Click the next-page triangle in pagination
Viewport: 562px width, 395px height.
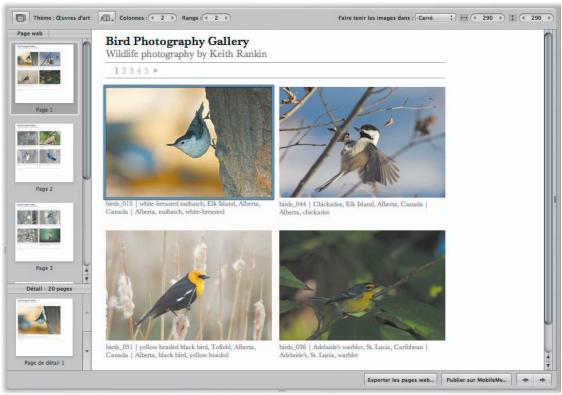tap(156, 71)
